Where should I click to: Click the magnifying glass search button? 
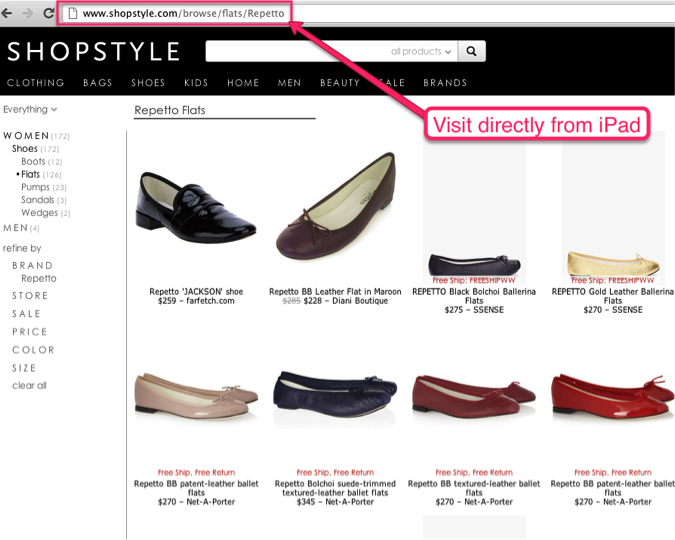click(x=472, y=51)
